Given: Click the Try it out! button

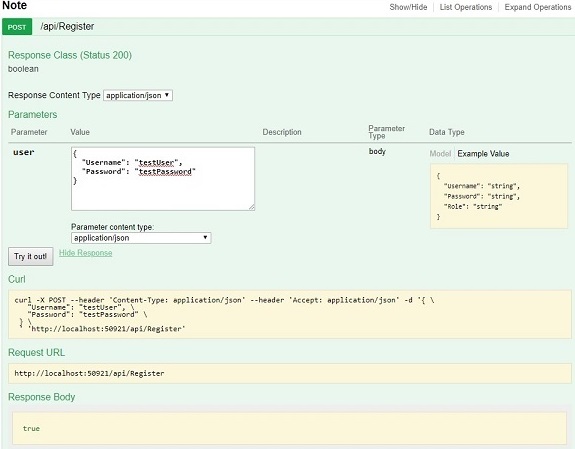Looking at the screenshot, I should click(31, 256).
